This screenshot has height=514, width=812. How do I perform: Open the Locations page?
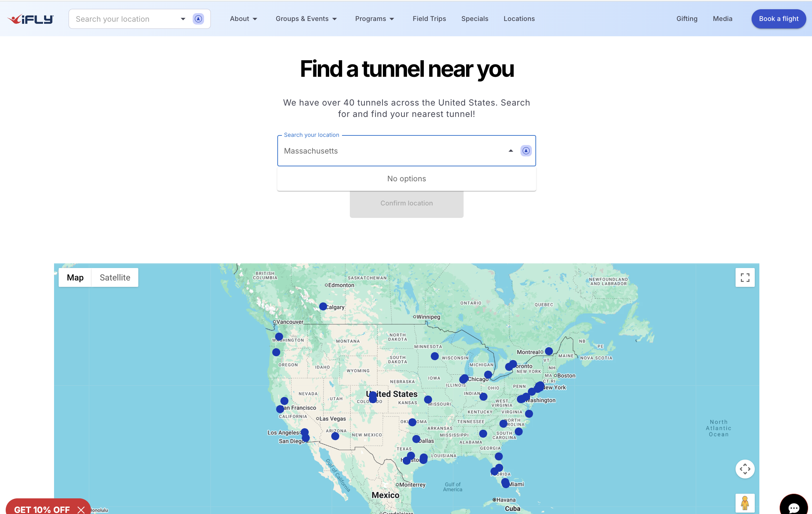click(519, 19)
